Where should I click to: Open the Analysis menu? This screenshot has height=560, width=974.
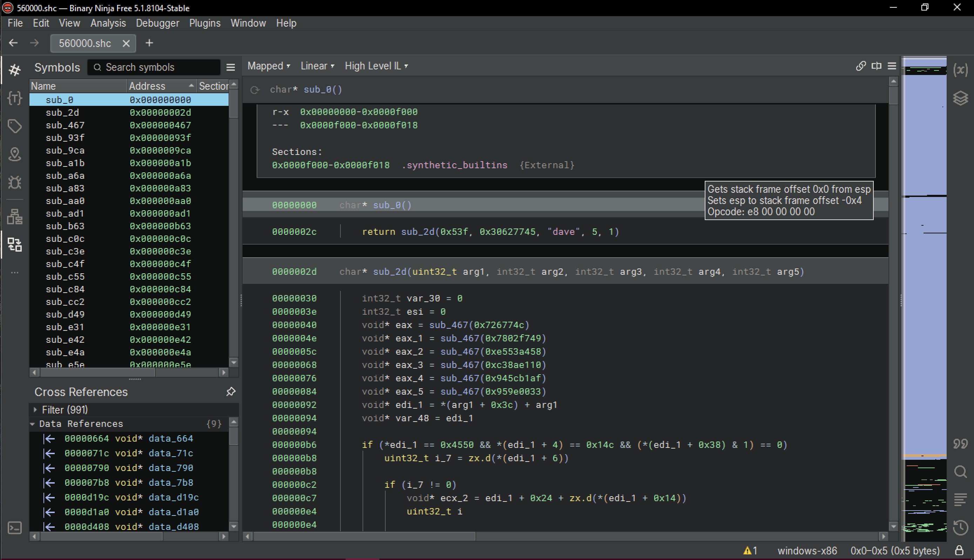(x=108, y=23)
